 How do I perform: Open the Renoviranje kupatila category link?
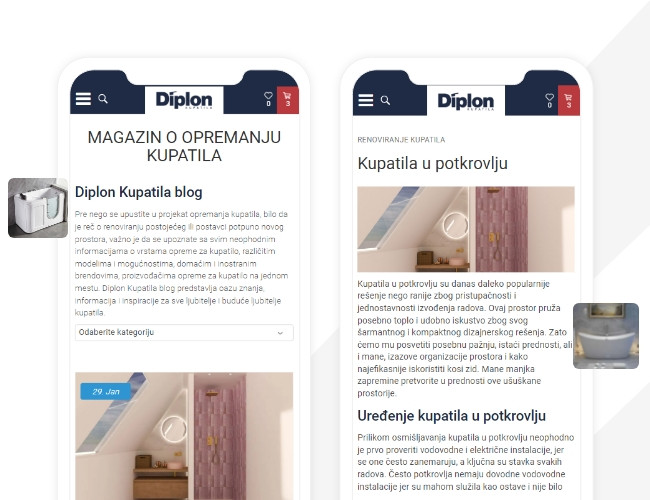tap(401, 140)
